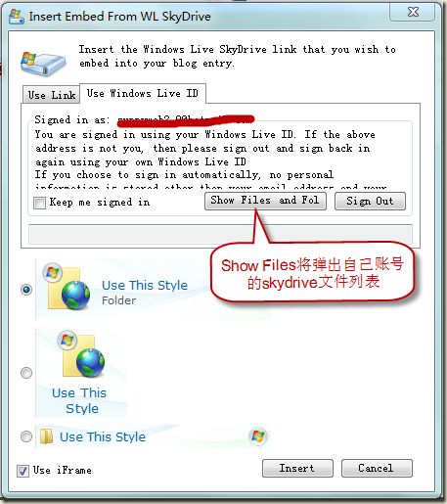Viewport: 447px width, 504px height.
Task: Click the small folder icon in third style
Action: click(x=46, y=436)
